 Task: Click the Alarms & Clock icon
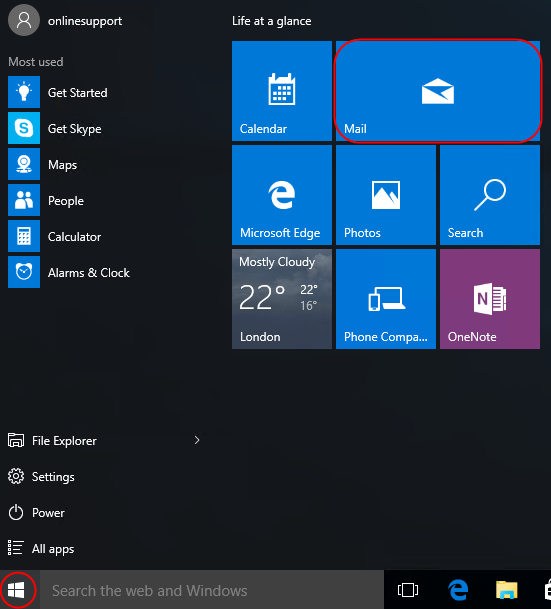pyautogui.click(x=24, y=272)
